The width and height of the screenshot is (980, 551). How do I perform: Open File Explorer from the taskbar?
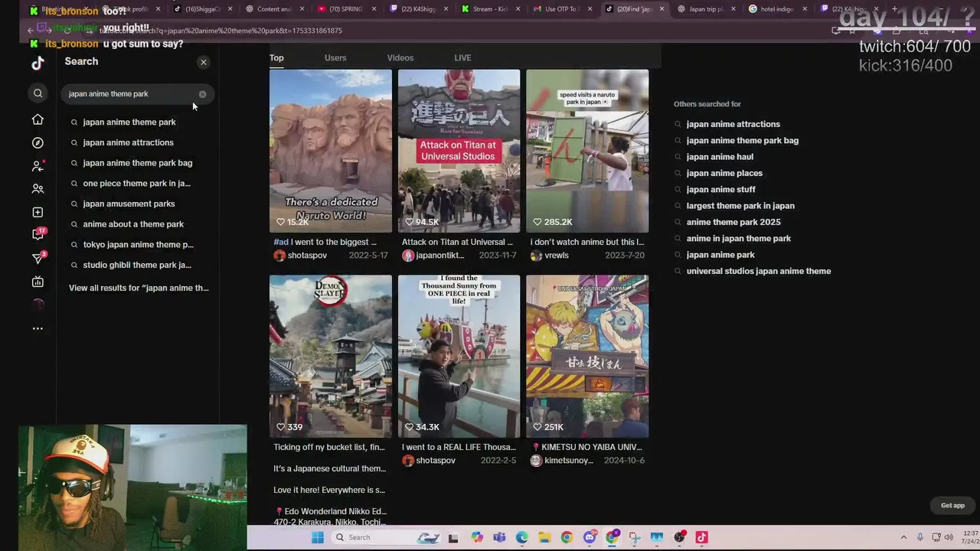point(544,537)
